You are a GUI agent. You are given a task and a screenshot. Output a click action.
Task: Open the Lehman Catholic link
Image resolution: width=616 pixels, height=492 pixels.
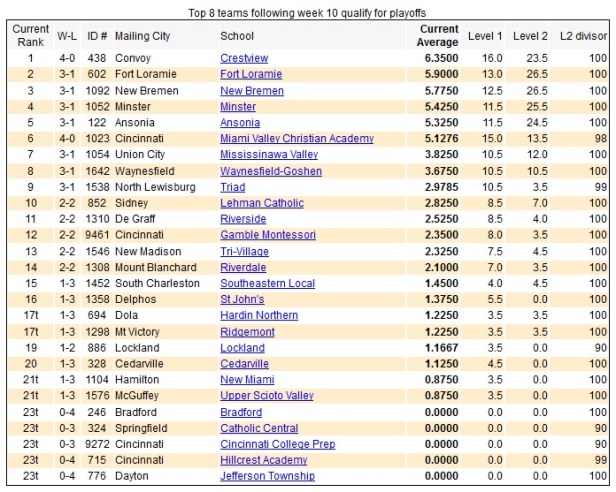click(x=262, y=203)
